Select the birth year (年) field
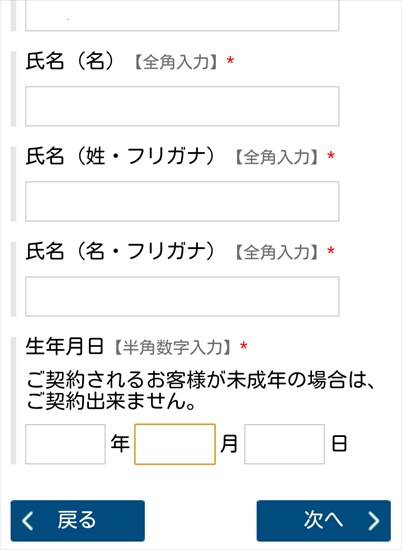 [x=65, y=444]
